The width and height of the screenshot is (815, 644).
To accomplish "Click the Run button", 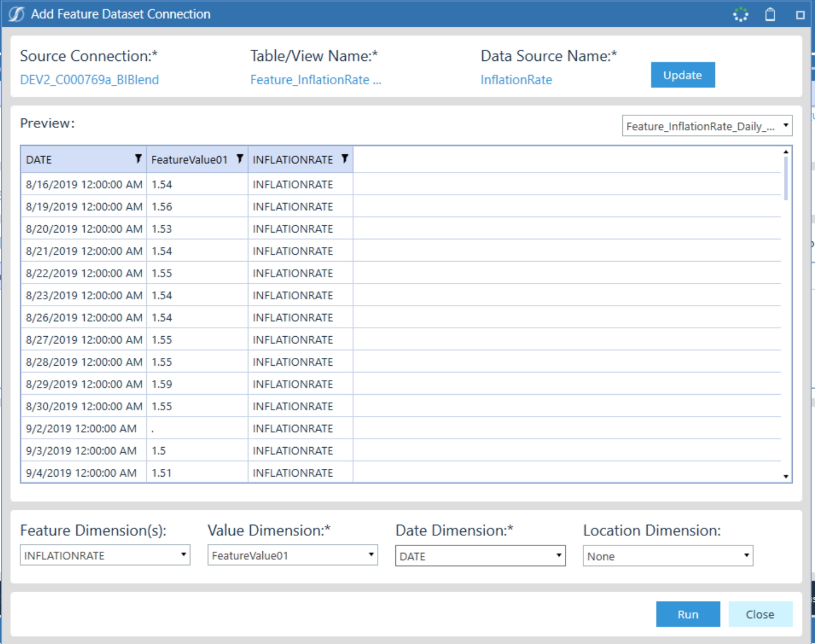I will [x=688, y=614].
